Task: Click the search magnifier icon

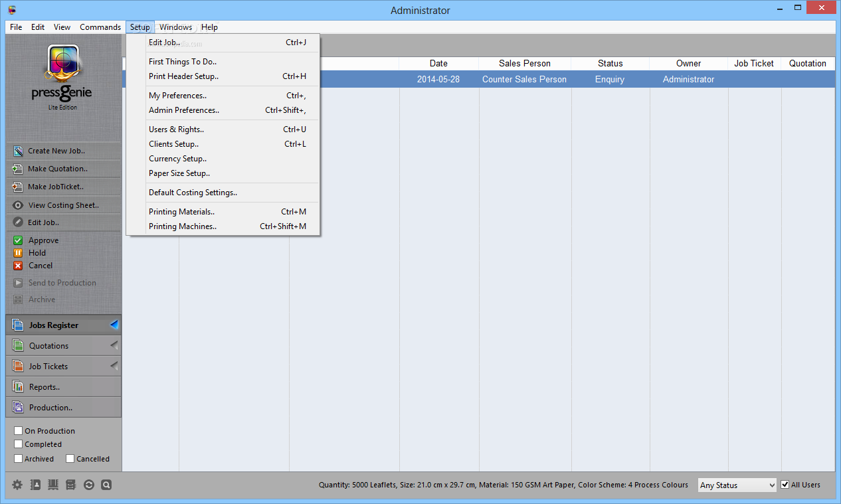Action: click(106, 485)
